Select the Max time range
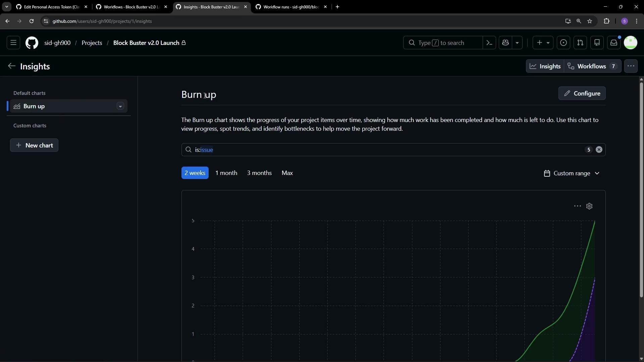The image size is (644, 362). click(x=287, y=173)
